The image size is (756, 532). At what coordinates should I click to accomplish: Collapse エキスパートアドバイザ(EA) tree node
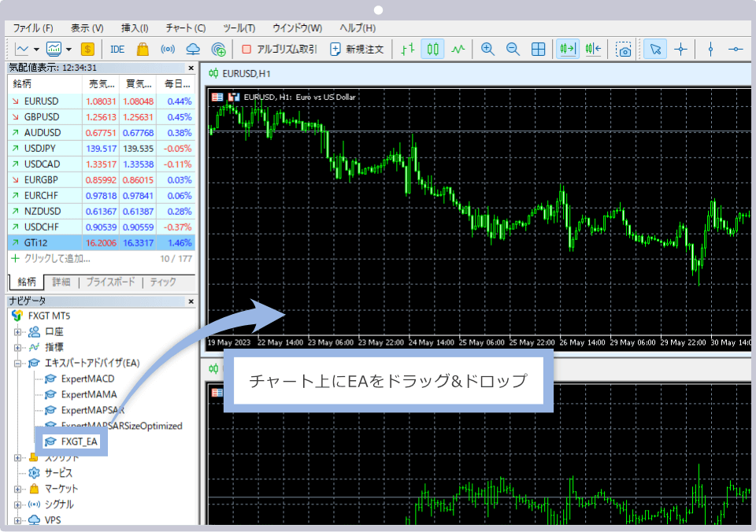coord(18,364)
